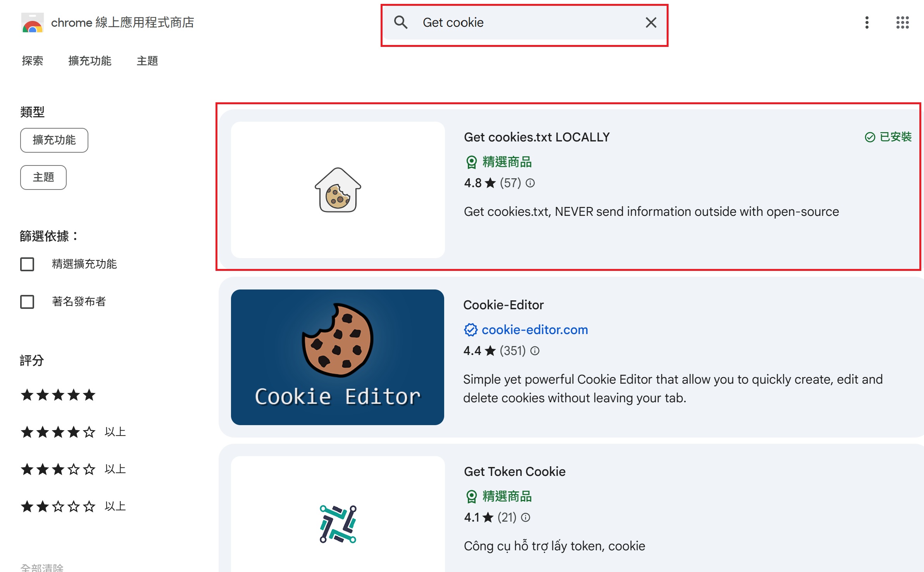Open the 擴充功能 navigation tab

coord(90,61)
